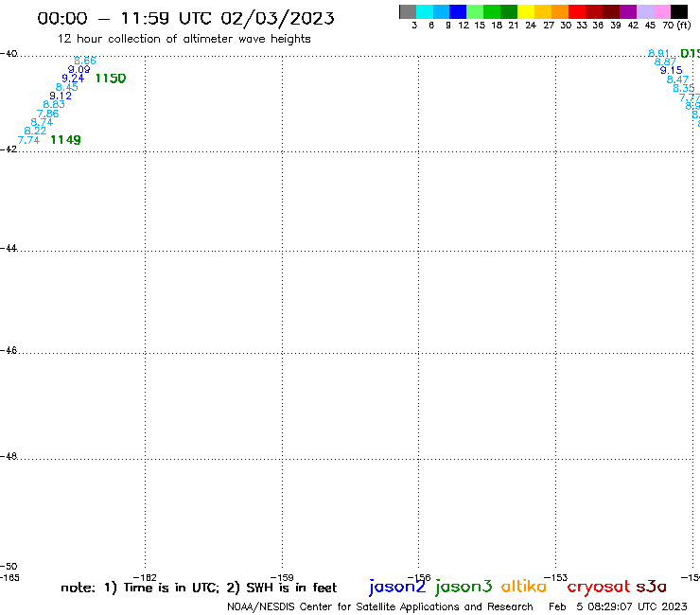Click the wave height value 8.22

coord(35,131)
